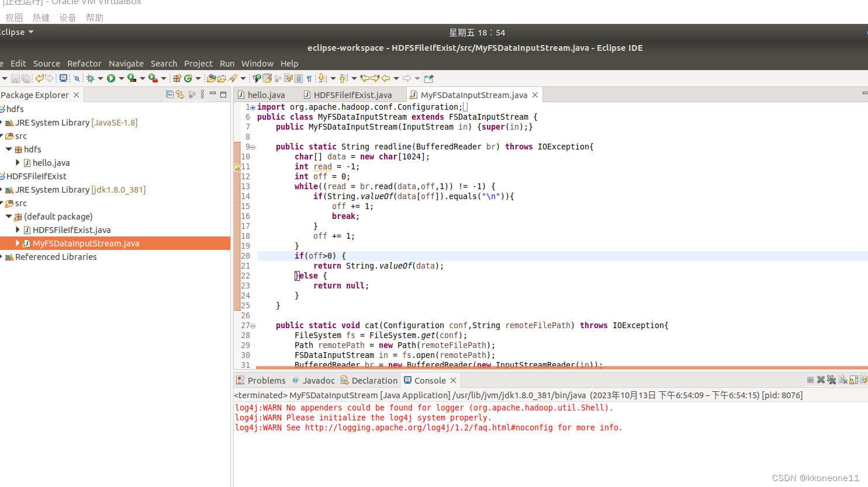The width and height of the screenshot is (868, 487).
Task: Click the New Java Class icon
Action: click(x=188, y=78)
